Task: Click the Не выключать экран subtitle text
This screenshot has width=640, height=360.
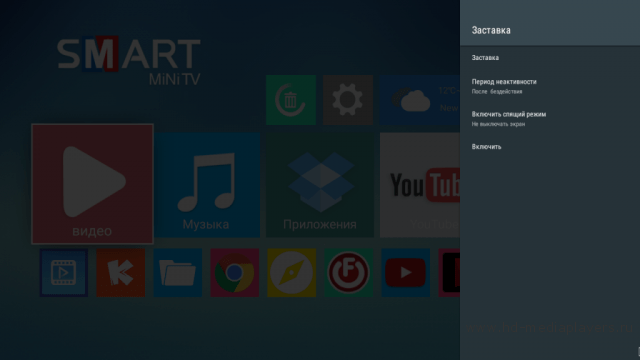Action: (498, 124)
